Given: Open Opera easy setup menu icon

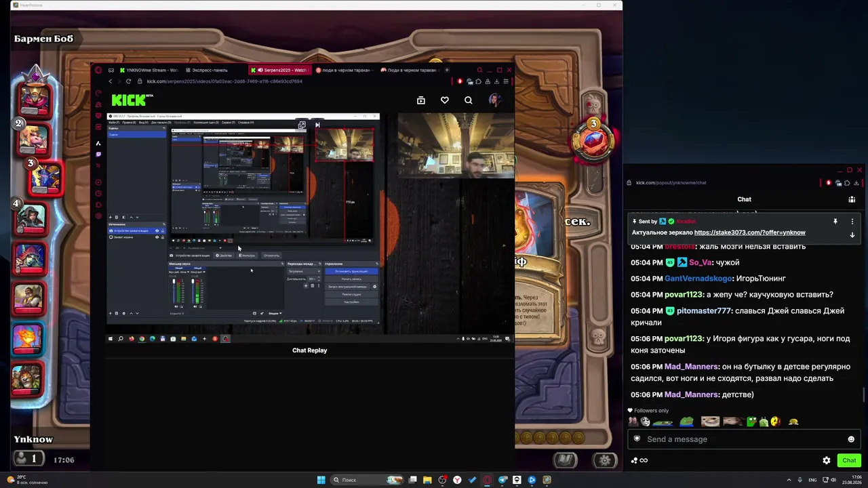Looking at the screenshot, I should (x=506, y=81).
